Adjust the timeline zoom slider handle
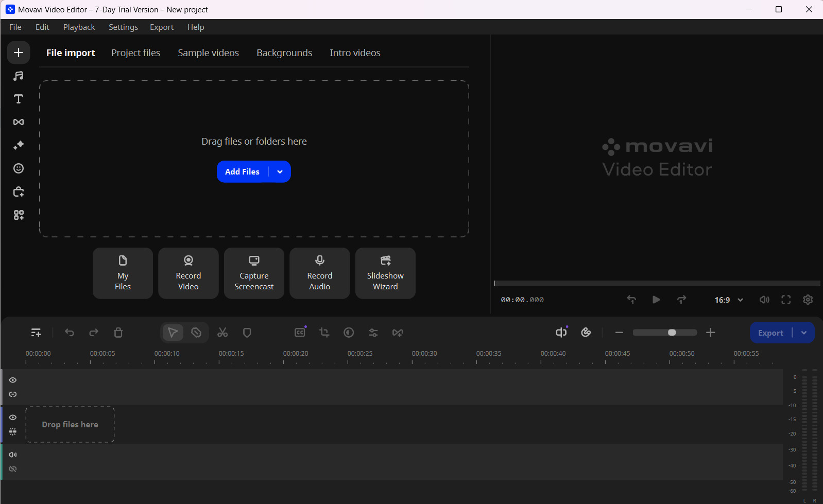Viewport: 823px width, 504px height. coord(672,333)
